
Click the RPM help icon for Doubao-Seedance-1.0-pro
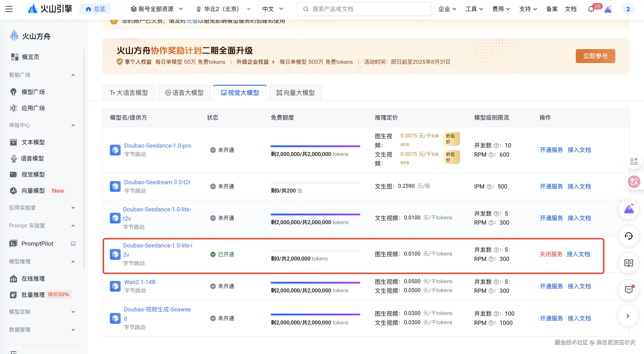[x=491, y=155]
